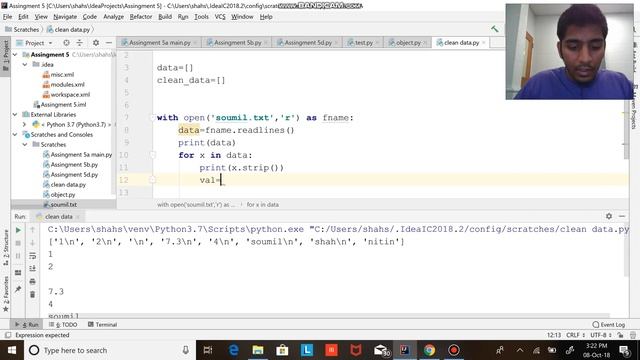Select soumil.txt in Scratches

63,204
